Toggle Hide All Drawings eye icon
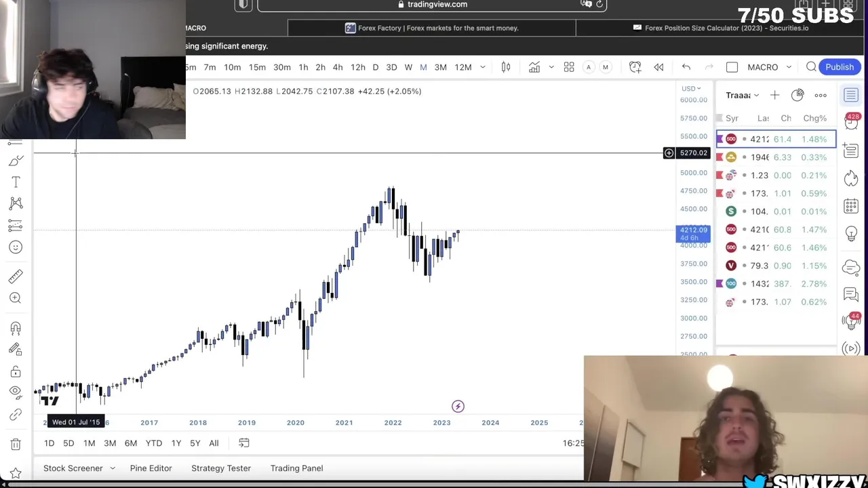This screenshot has height=488, width=868. [16, 392]
